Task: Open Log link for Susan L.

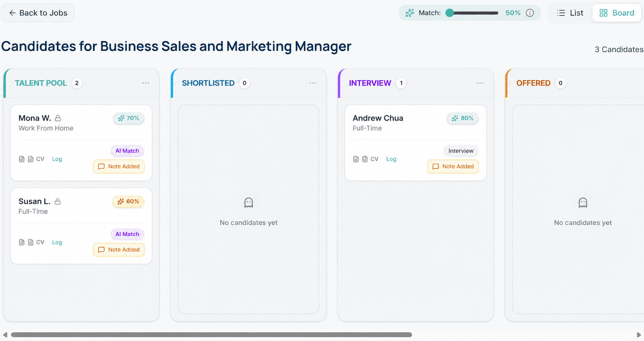Action: point(57,242)
